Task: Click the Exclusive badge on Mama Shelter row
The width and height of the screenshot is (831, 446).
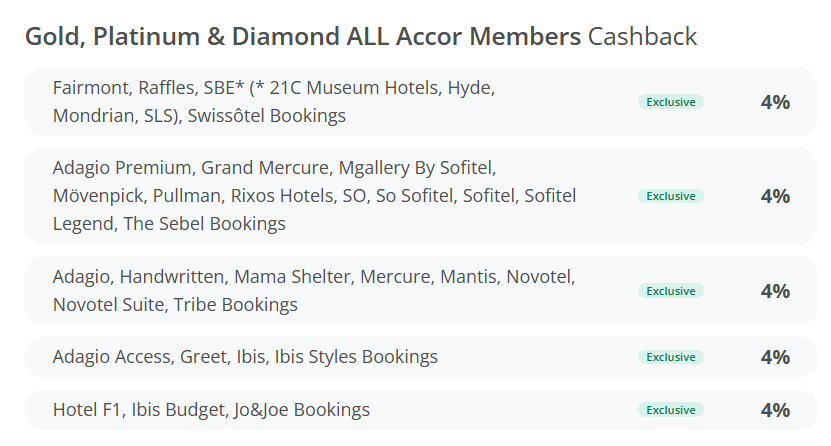Action: click(670, 291)
